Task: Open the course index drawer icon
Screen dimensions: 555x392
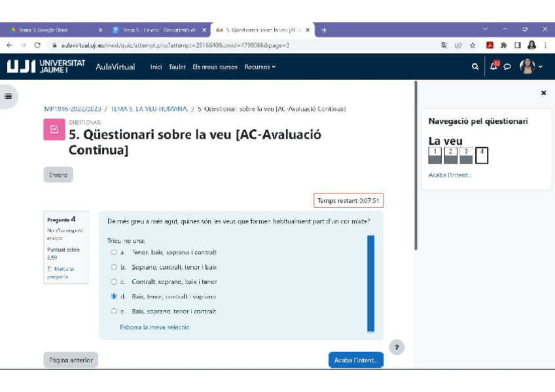Action: [8, 96]
